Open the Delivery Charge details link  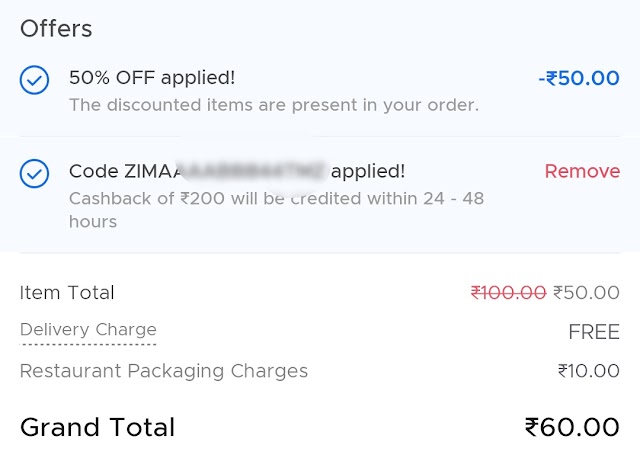point(88,330)
